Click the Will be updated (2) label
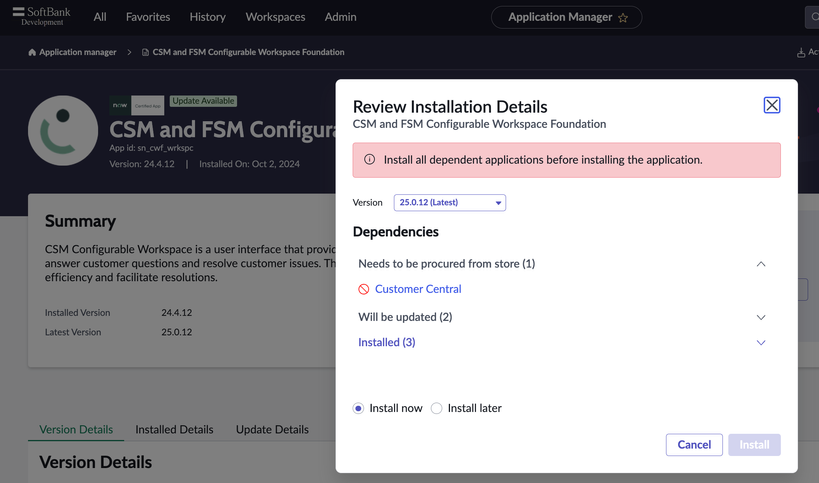The image size is (819, 483). [x=405, y=317]
